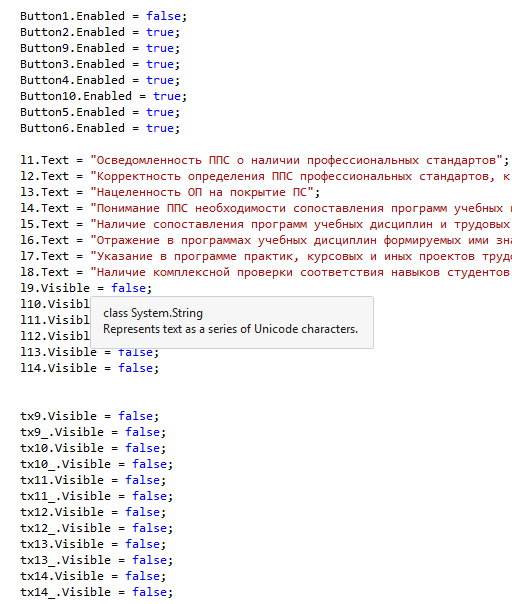Click the line tx14_.Visible = false
Viewport: 512px width, 604px height.
point(97,592)
